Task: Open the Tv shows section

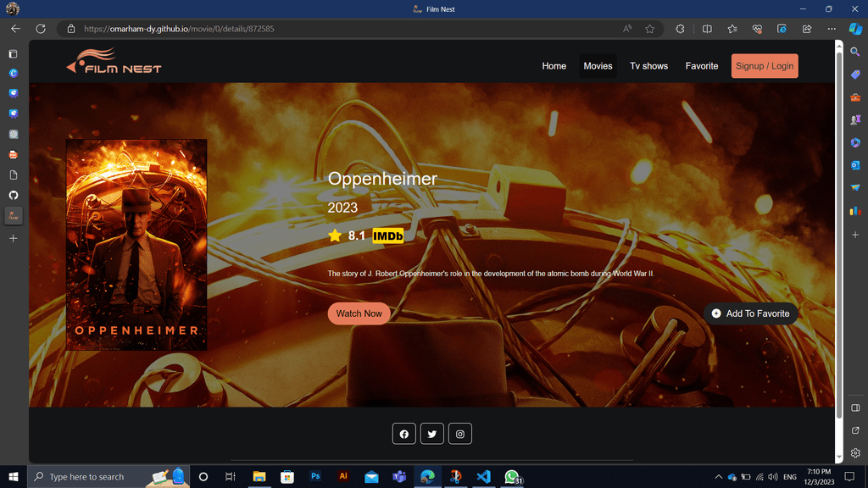Action: (648, 66)
